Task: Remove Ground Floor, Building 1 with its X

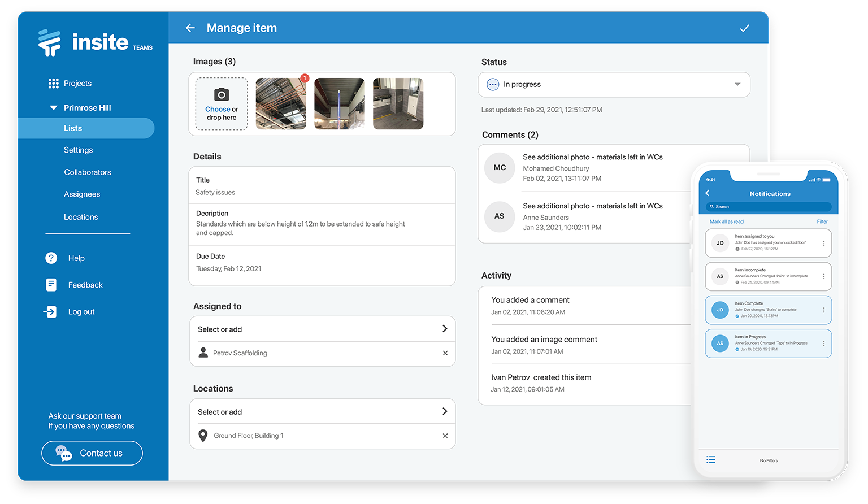Action: [445, 436]
